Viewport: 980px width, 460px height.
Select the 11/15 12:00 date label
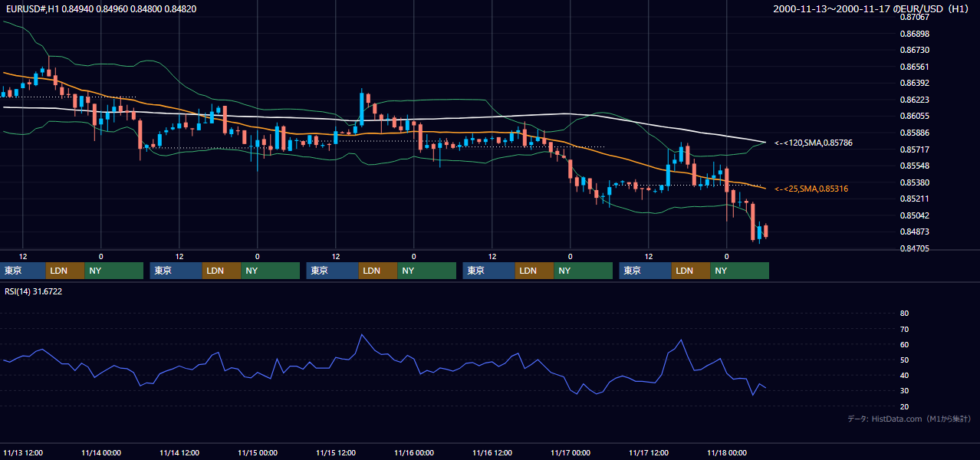[336, 453]
